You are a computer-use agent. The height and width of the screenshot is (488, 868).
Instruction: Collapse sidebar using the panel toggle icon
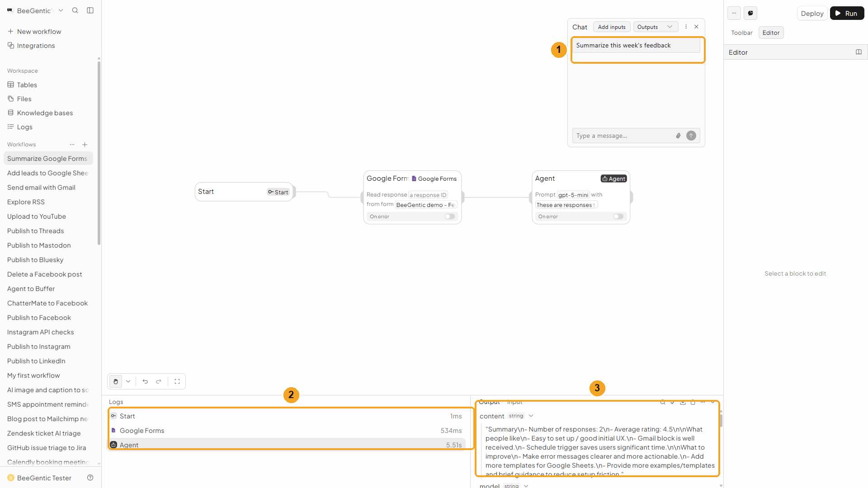(90, 10)
